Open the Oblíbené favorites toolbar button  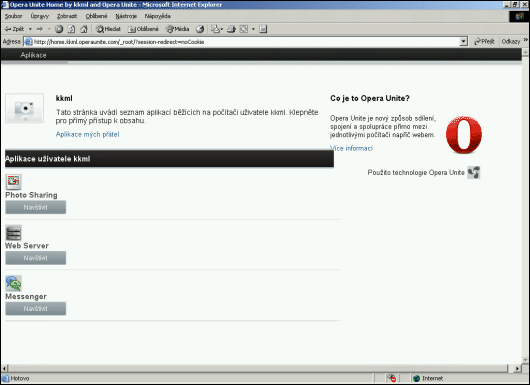coord(143,29)
